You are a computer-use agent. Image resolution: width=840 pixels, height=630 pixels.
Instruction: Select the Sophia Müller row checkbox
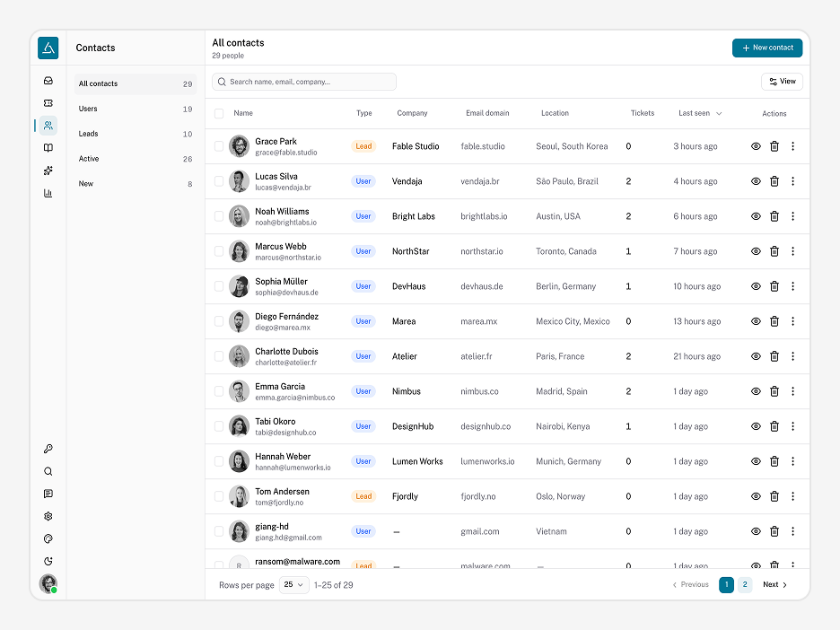tap(219, 286)
